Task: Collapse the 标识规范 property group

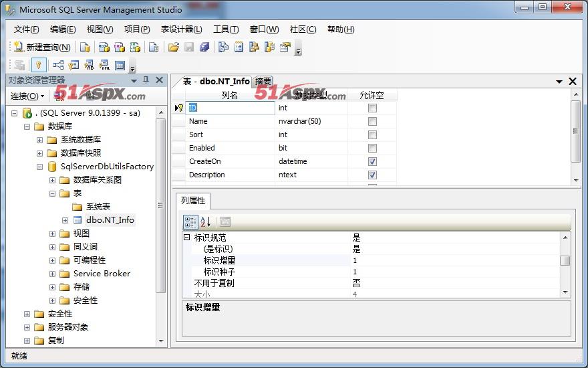Action: click(x=186, y=238)
